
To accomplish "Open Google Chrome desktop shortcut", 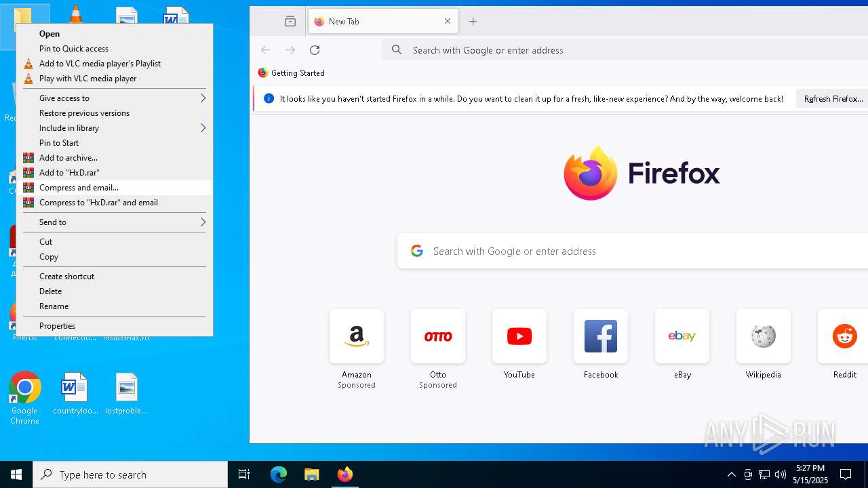I will (24, 398).
